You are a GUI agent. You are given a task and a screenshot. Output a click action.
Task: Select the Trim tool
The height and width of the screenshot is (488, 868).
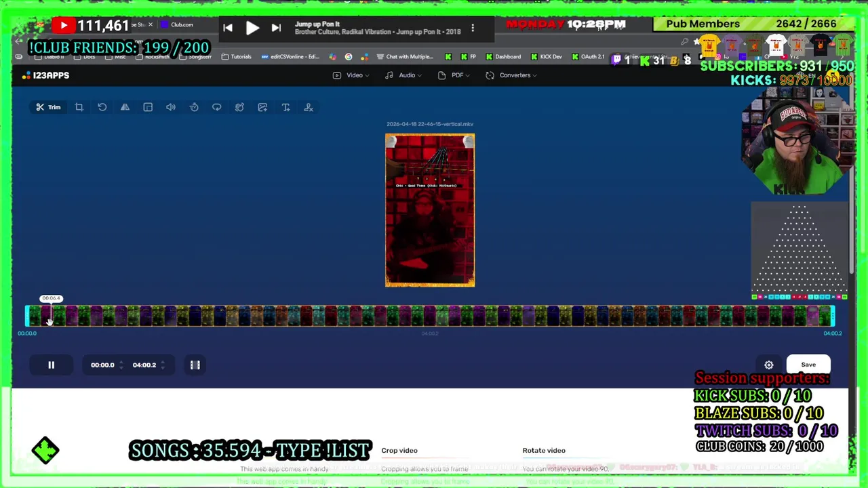pos(48,107)
